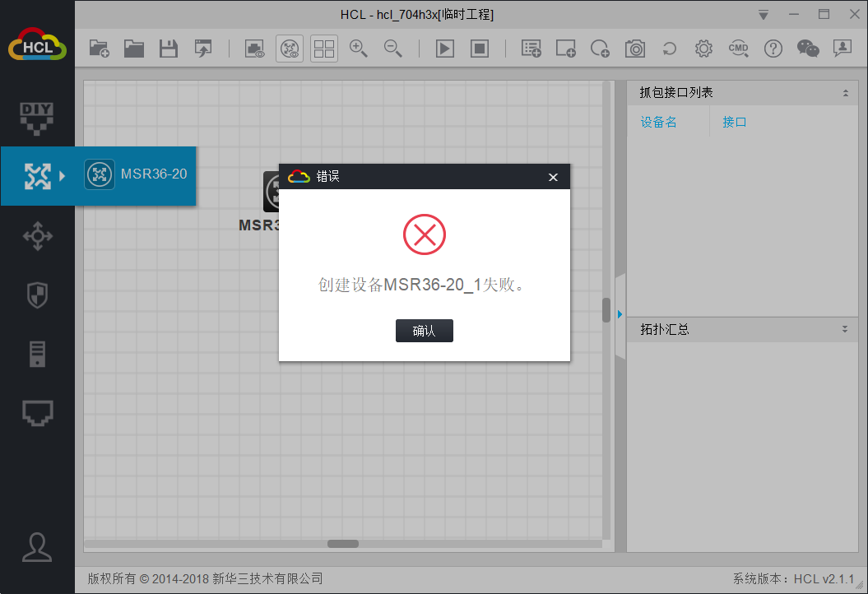Open the title bar dropdown triangle menu
The width and height of the screenshot is (868, 594).
pos(764,15)
